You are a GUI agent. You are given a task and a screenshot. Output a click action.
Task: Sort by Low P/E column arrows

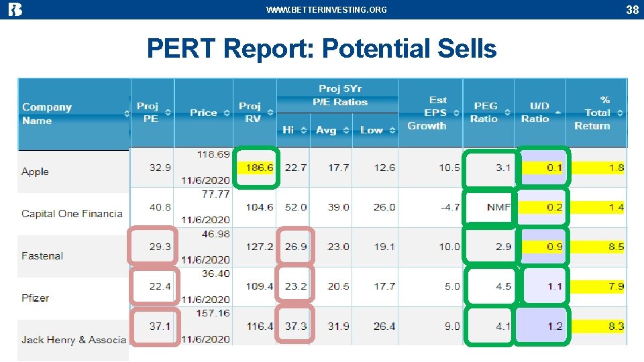(x=392, y=130)
